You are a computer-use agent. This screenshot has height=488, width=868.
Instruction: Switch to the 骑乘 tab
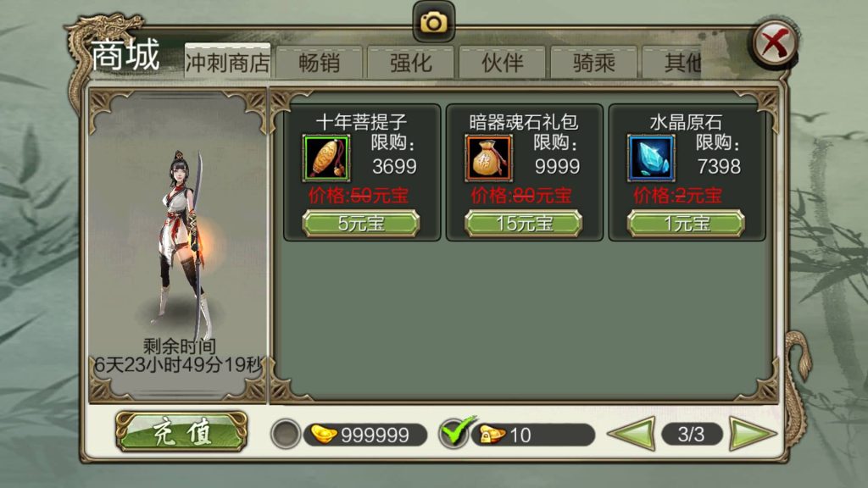point(594,63)
